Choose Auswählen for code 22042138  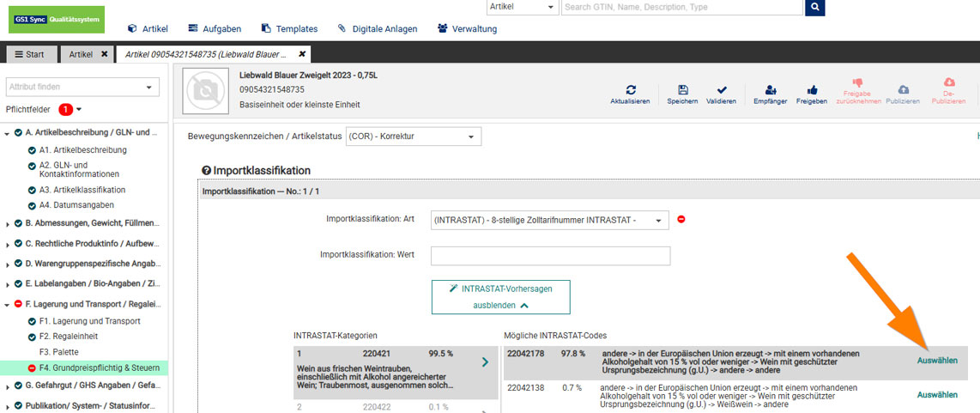(x=937, y=395)
